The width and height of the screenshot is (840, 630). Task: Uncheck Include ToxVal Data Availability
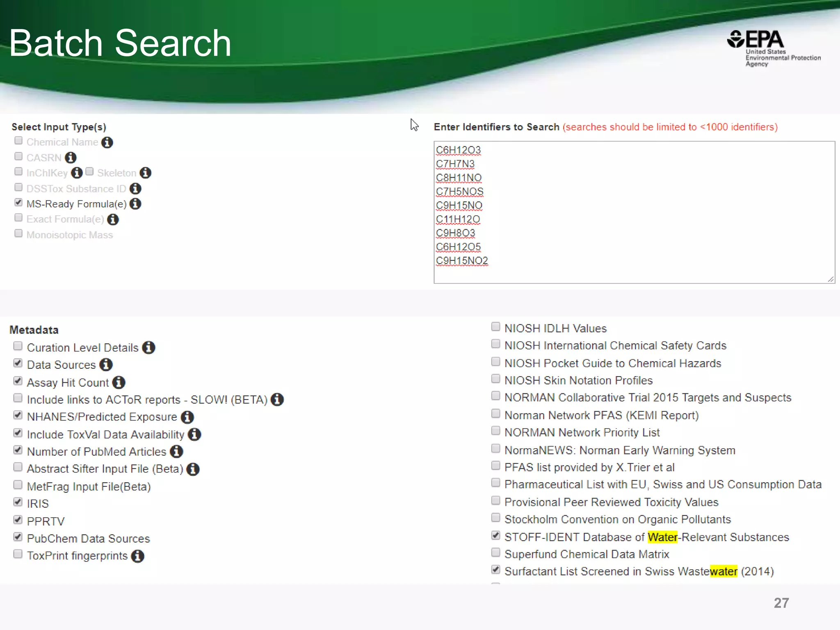(18, 433)
